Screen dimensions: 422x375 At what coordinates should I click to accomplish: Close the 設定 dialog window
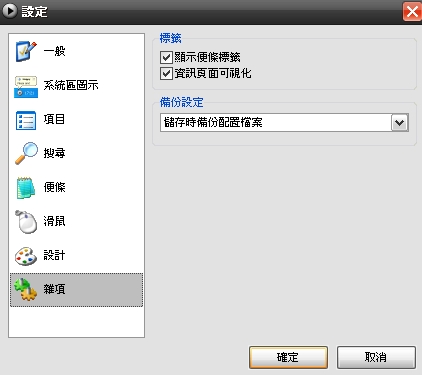(412, 12)
